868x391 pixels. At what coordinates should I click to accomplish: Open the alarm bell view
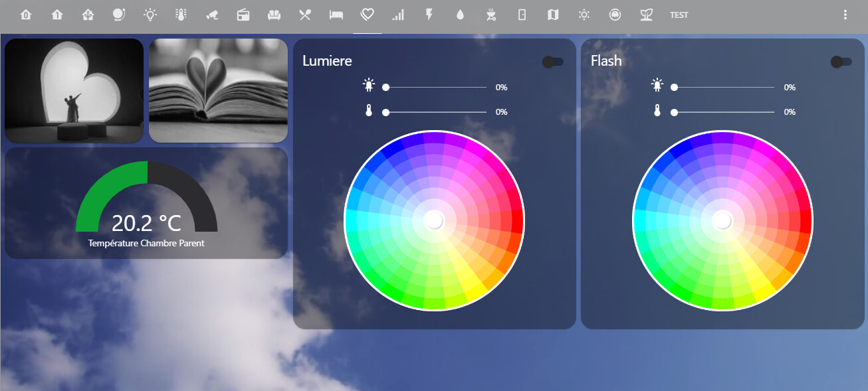[119, 15]
